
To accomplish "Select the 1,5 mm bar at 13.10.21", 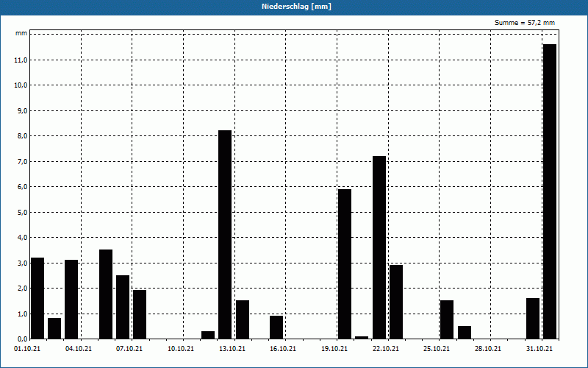I will [x=243, y=319].
